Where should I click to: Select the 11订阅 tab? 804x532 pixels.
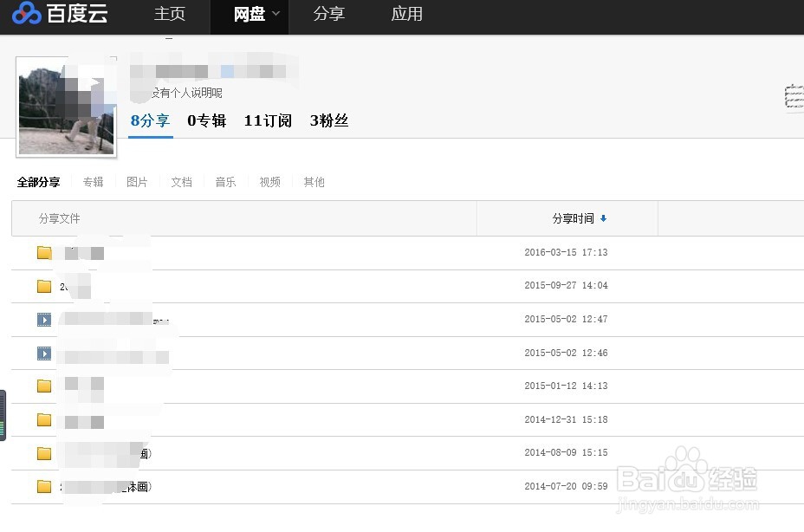(269, 120)
